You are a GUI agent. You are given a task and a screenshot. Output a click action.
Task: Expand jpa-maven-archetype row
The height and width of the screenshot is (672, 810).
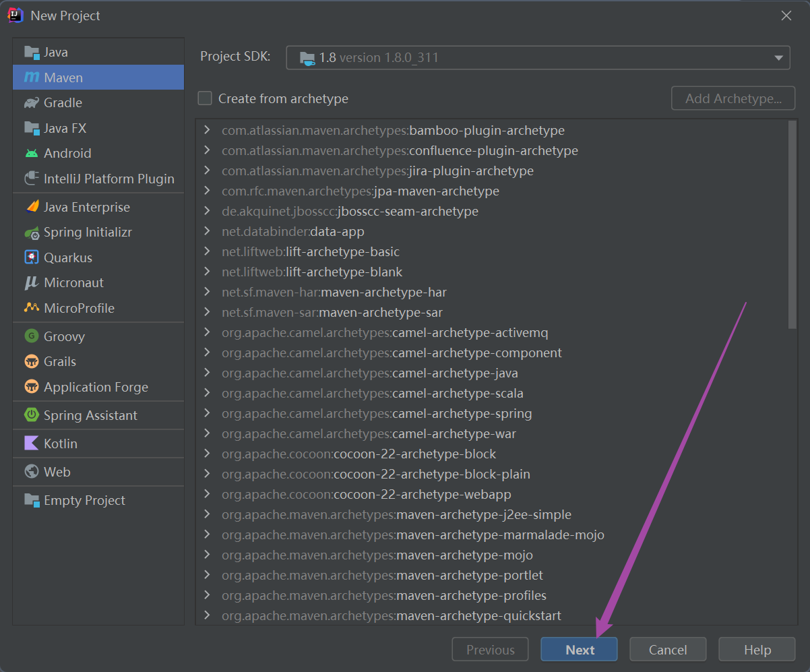coord(207,191)
